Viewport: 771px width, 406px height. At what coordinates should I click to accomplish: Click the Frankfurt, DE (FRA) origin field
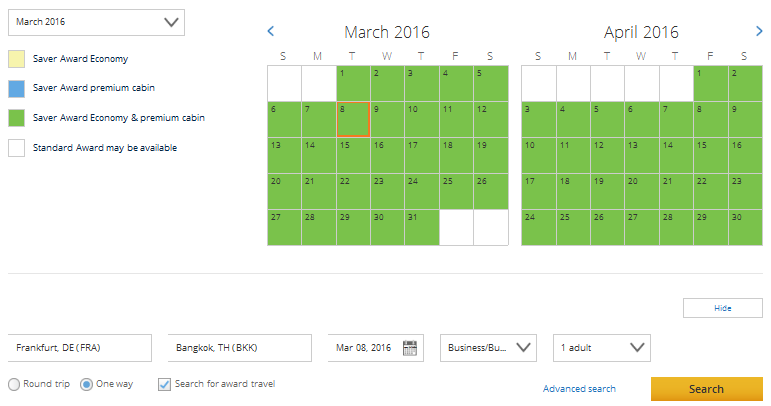(x=80, y=348)
